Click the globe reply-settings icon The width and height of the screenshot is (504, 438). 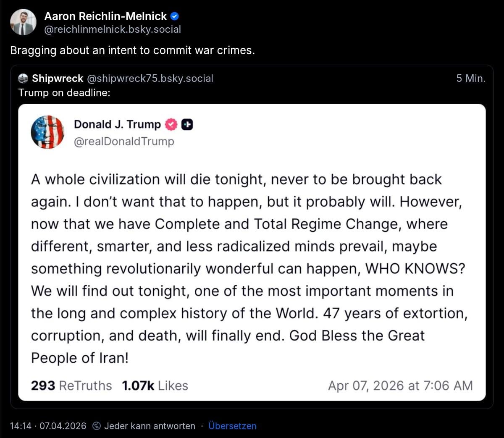[x=97, y=426]
